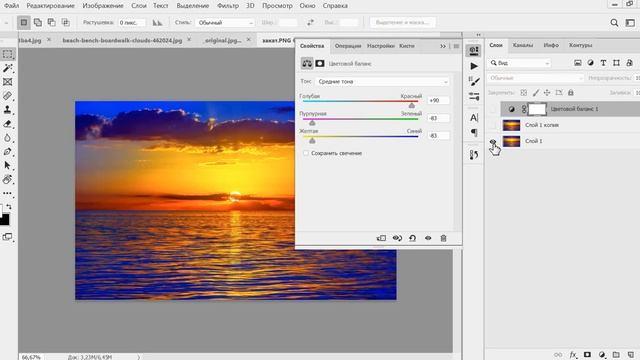The width and height of the screenshot is (640, 360).
Task: Select the Hand tool
Action: pos(7,179)
